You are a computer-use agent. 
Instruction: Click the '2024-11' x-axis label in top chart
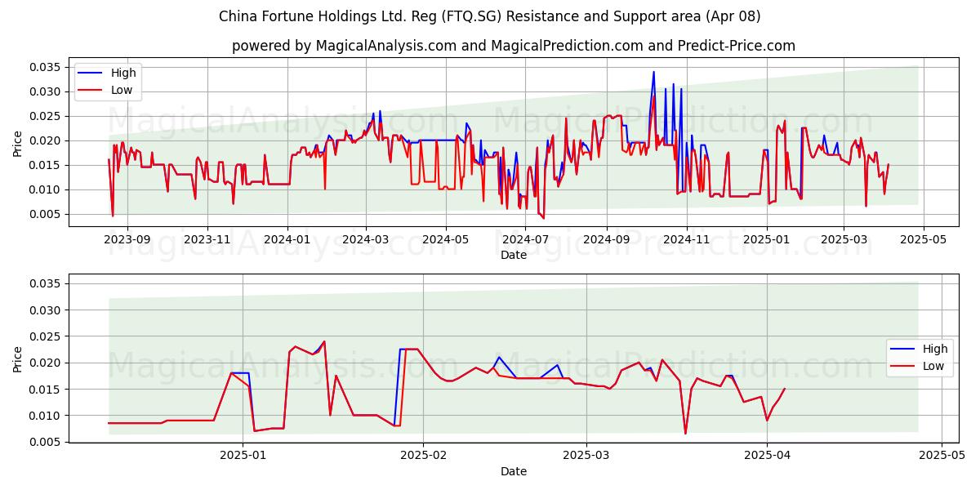click(x=687, y=241)
